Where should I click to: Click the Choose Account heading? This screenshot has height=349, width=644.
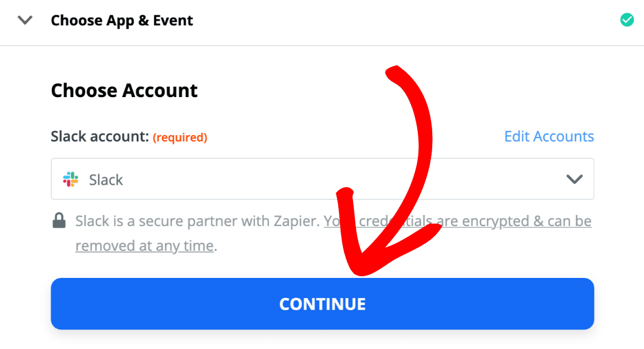click(124, 91)
